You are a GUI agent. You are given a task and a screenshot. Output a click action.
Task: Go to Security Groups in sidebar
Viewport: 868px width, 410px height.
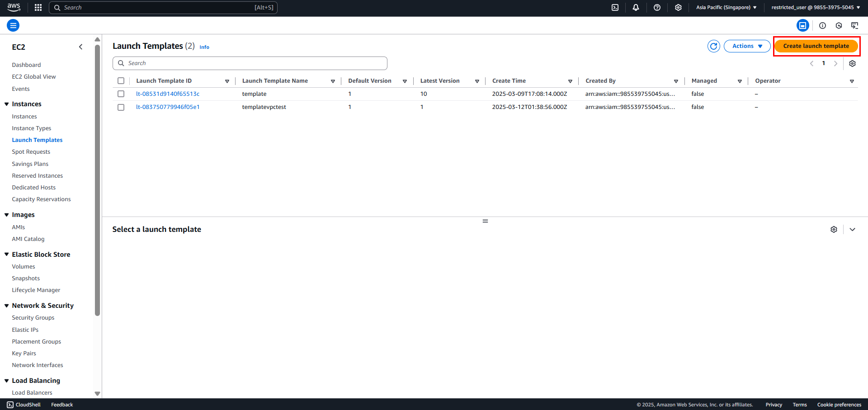[33, 318]
